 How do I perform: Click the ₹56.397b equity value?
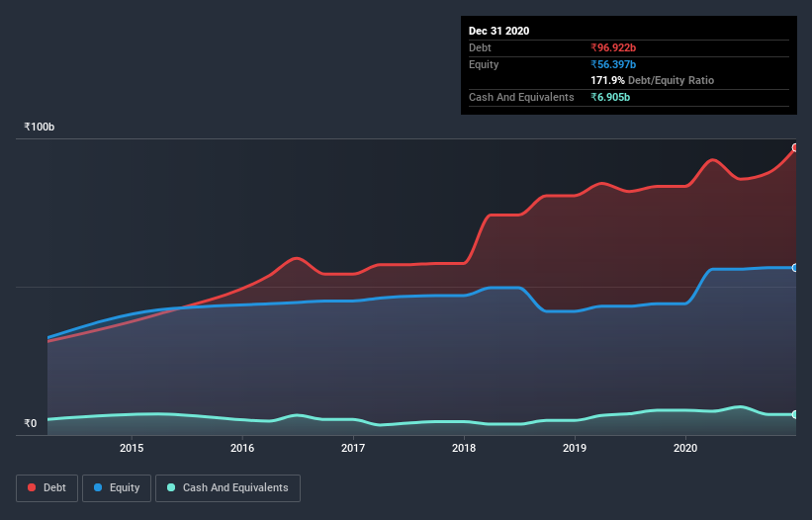pyautogui.click(x=613, y=64)
